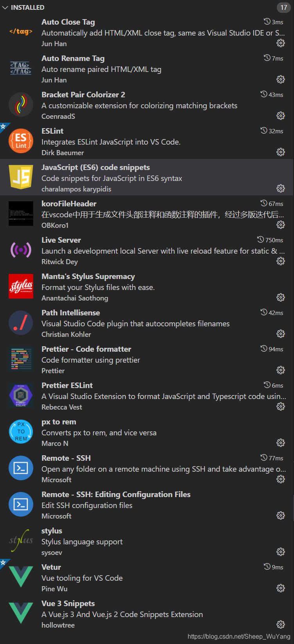Open the Auto Close Tag extension title
The width and height of the screenshot is (294, 644).
[x=68, y=22]
